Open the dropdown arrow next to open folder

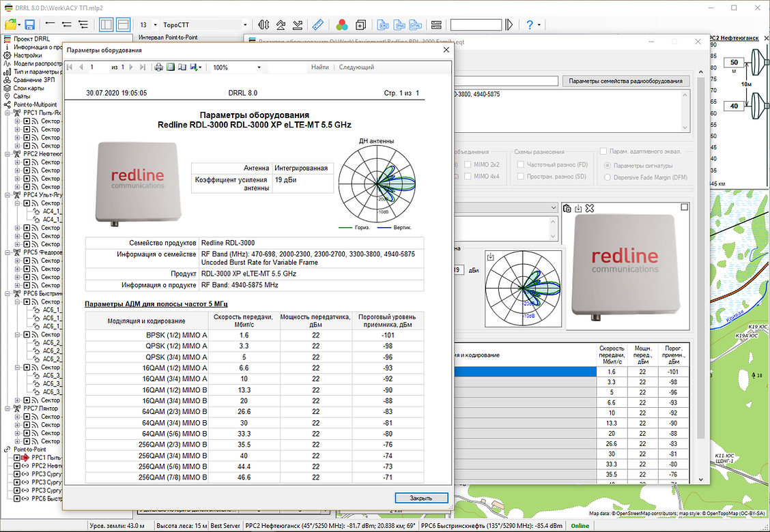(19, 25)
